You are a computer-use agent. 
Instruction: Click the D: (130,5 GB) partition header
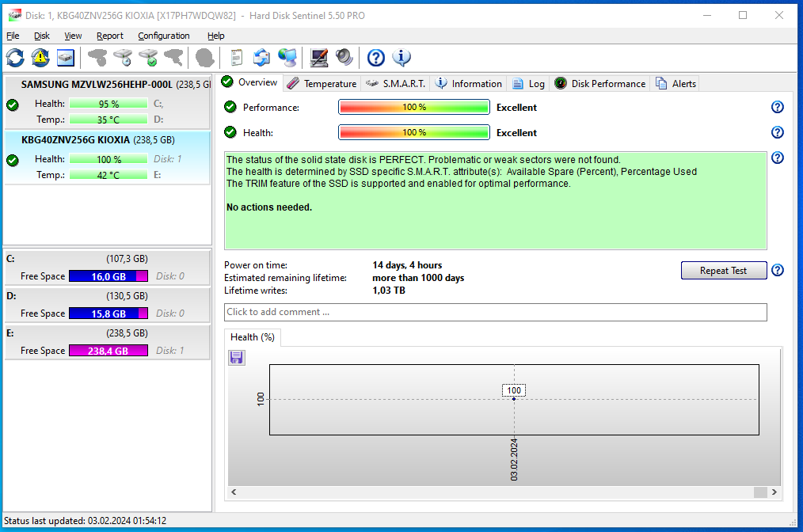click(x=108, y=296)
